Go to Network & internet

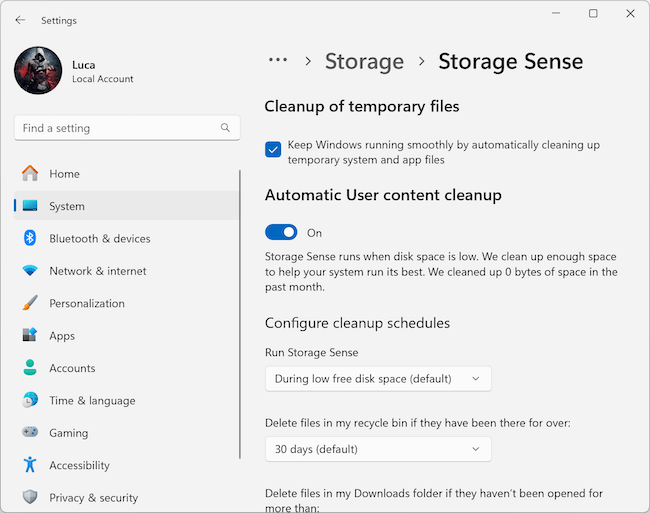pyautogui.click(x=126, y=271)
